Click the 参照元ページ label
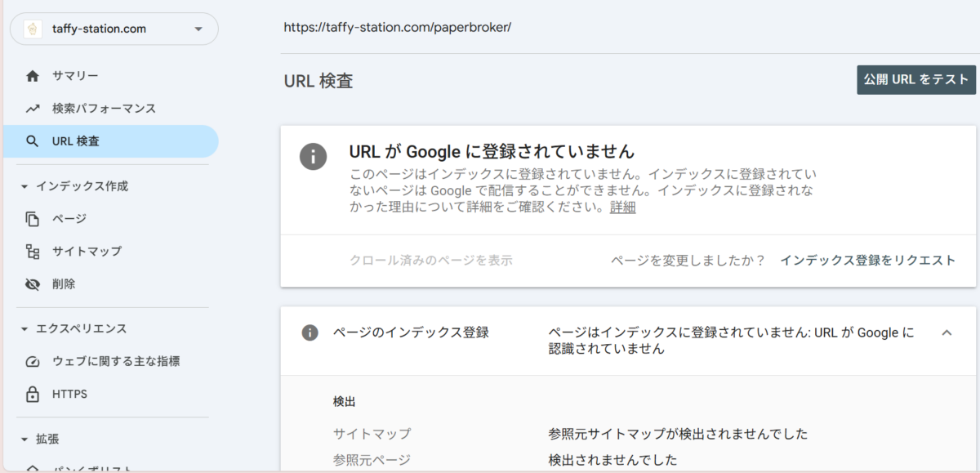Image resolution: width=980 pixels, height=473 pixels. coord(372,460)
